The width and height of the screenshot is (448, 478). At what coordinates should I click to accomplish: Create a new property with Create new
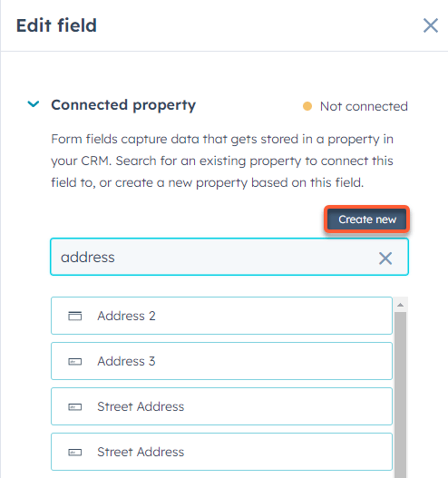(367, 219)
